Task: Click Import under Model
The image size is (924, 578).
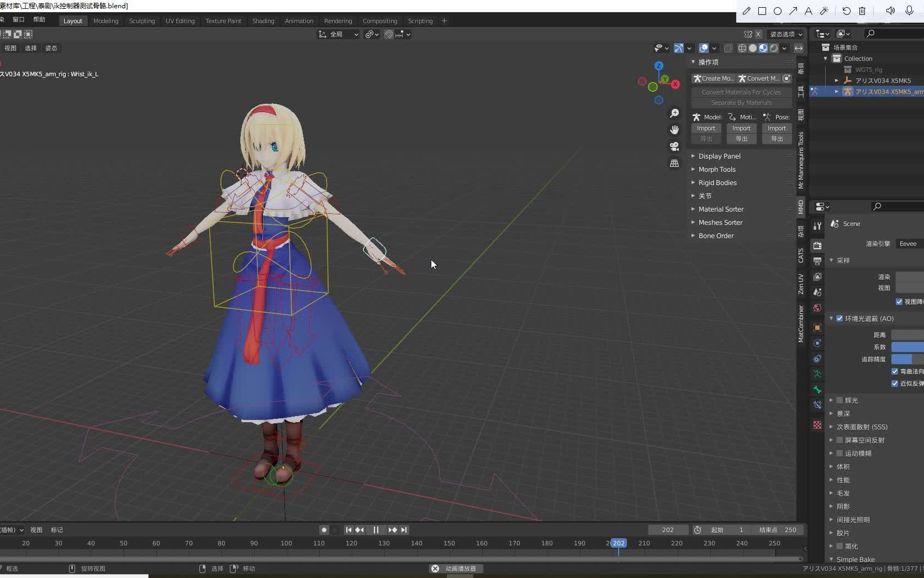Action: pos(706,128)
